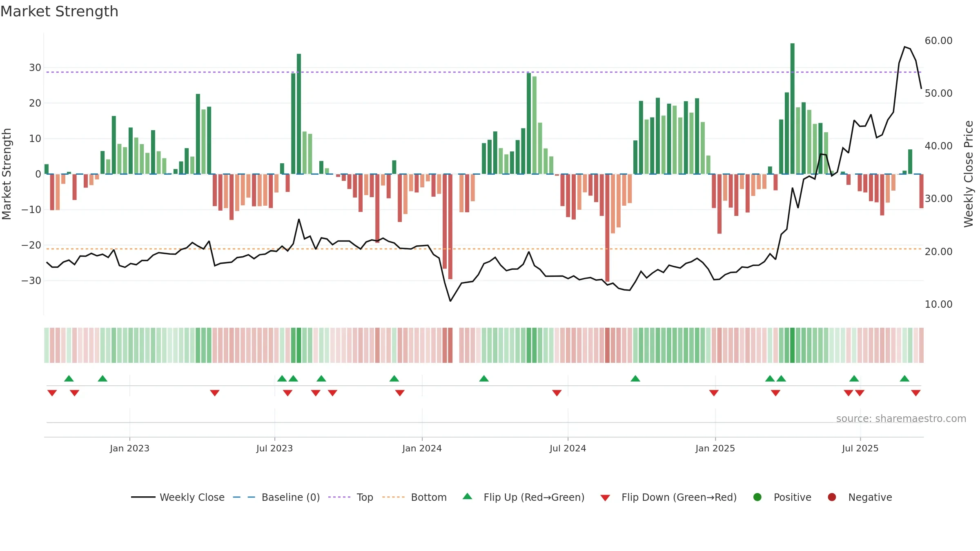Screen dimensions: 980x551
Task: Click the −10 strength axis label
Action: (31, 210)
